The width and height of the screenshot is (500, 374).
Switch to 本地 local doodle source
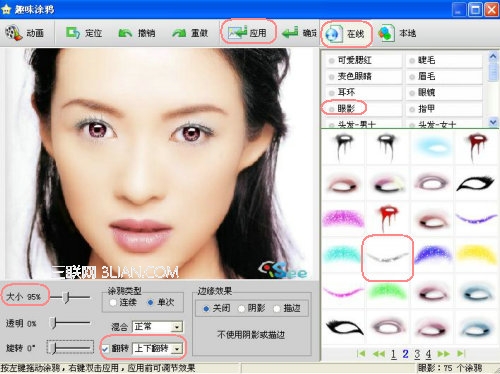397,33
